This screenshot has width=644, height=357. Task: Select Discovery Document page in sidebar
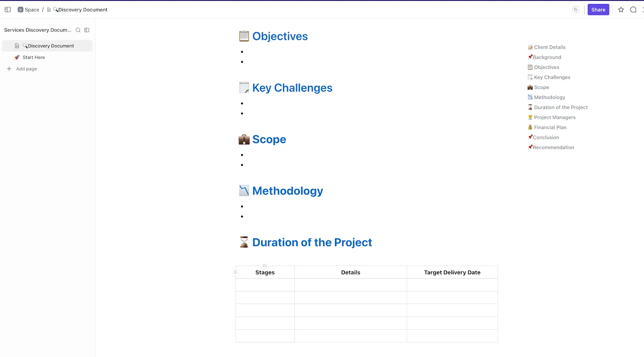47,46
